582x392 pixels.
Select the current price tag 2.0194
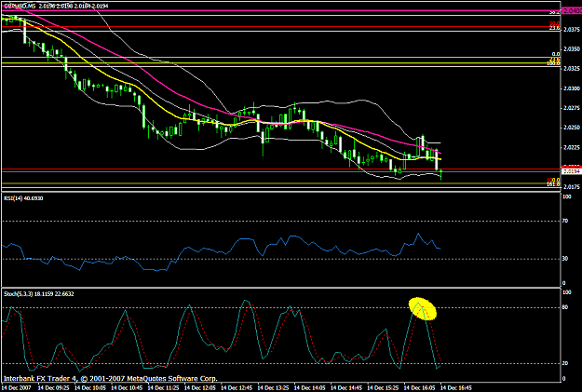(x=572, y=171)
